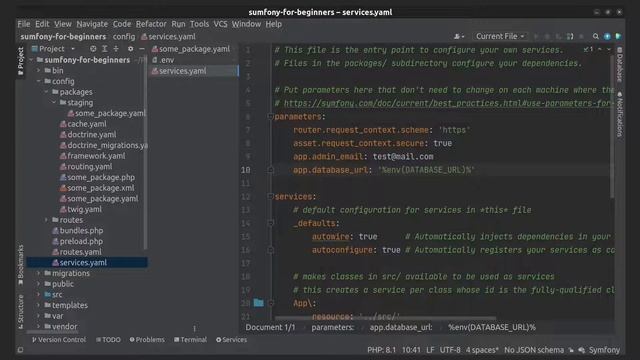Expand the routes folder
This screenshot has height=360, width=640.
(47, 220)
